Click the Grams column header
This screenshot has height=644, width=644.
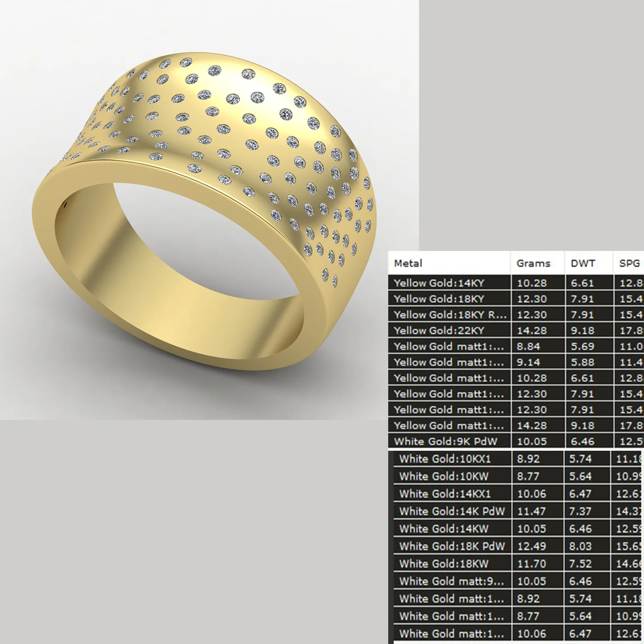point(533,263)
